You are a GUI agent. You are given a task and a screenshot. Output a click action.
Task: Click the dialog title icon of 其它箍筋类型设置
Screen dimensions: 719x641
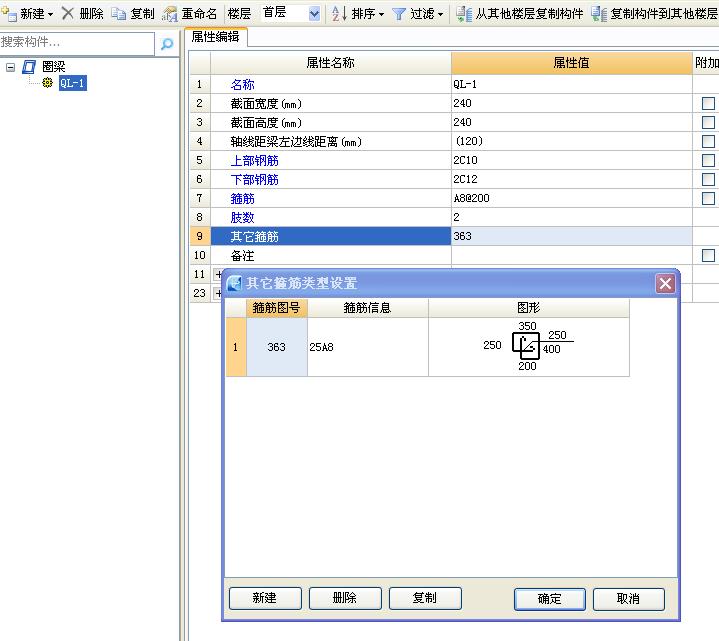click(x=234, y=283)
